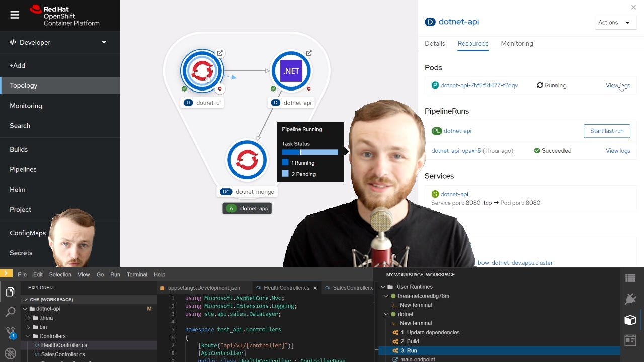644x362 pixels.
Task: Open the Terminal menu
Action: (137, 274)
